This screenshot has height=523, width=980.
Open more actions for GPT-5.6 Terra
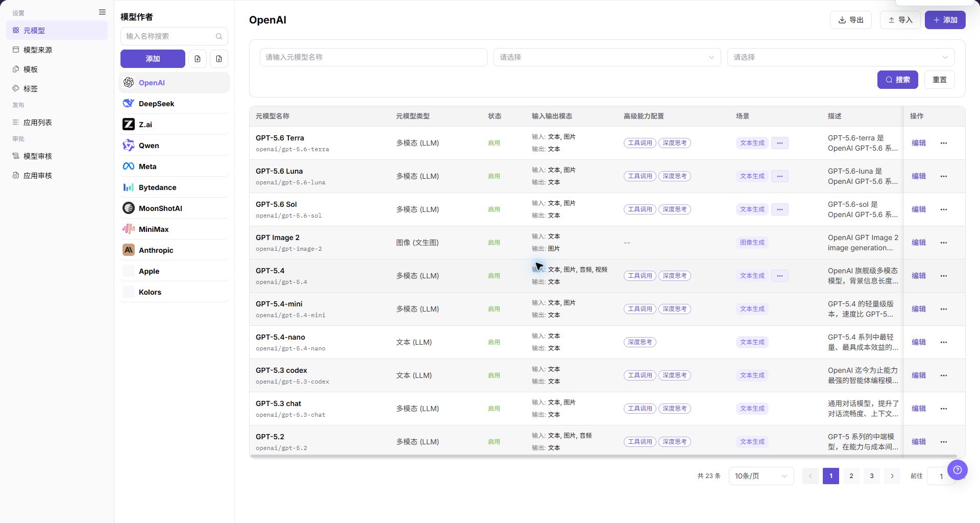944,143
